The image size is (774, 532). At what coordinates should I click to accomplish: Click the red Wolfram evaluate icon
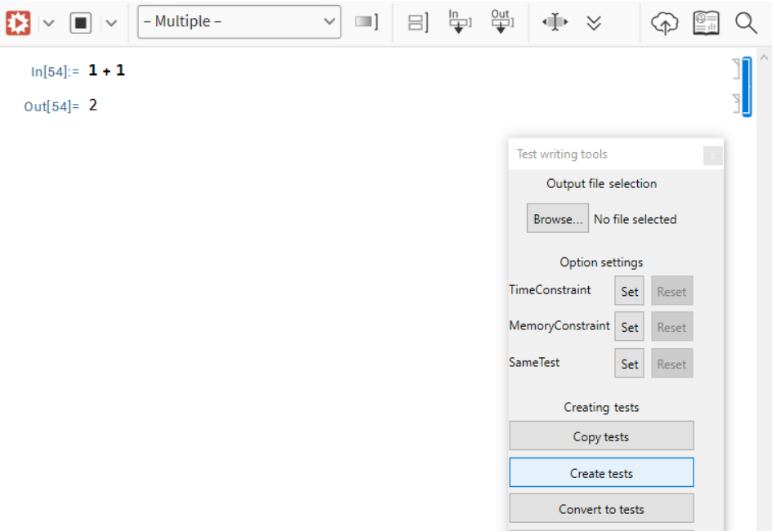click(x=18, y=22)
